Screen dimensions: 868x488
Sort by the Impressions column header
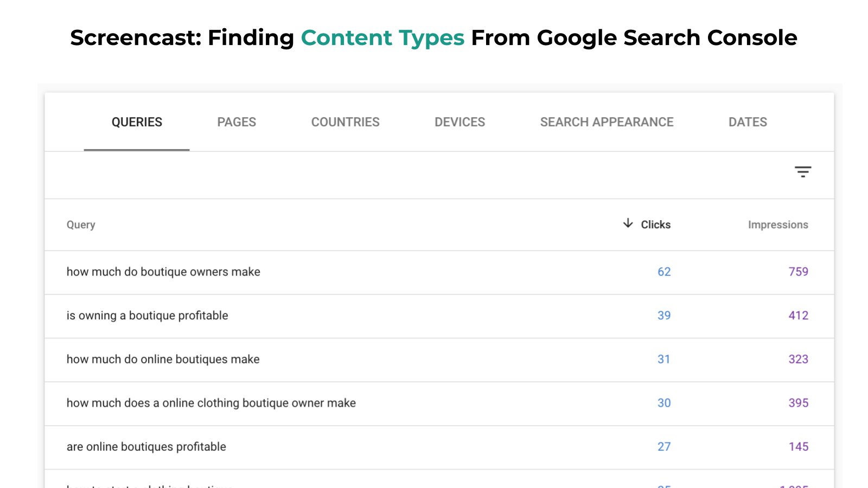[x=778, y=224]
